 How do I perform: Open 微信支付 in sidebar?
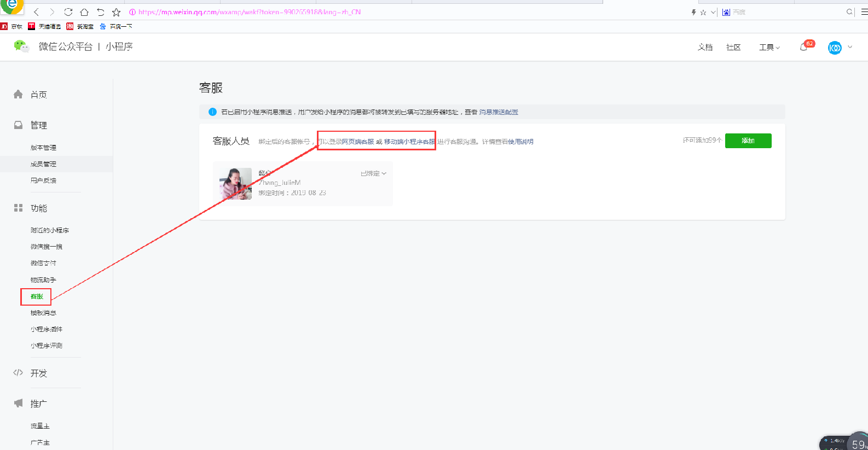click(x=43, y=263)
